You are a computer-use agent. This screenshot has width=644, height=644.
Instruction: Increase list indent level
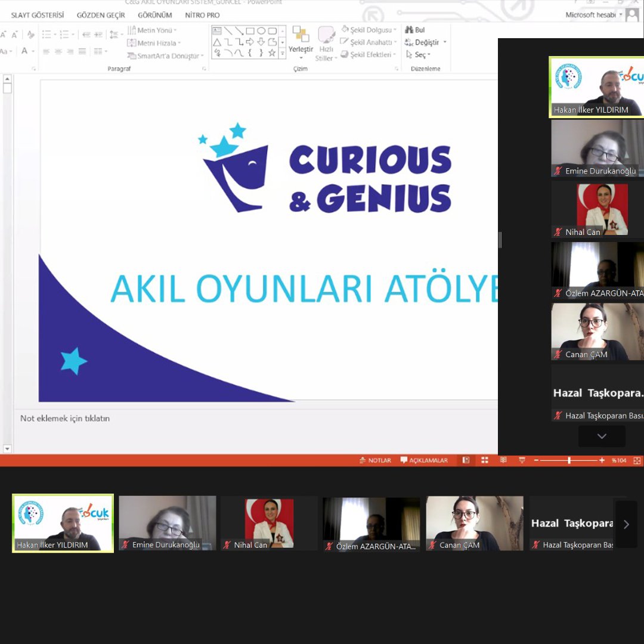pyautogui.click(x=98, y=35)
